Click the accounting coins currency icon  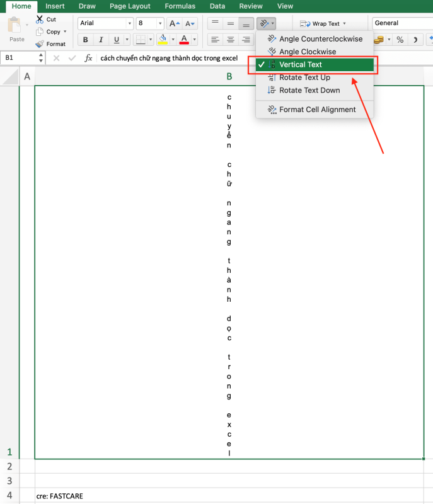[379, 40]
